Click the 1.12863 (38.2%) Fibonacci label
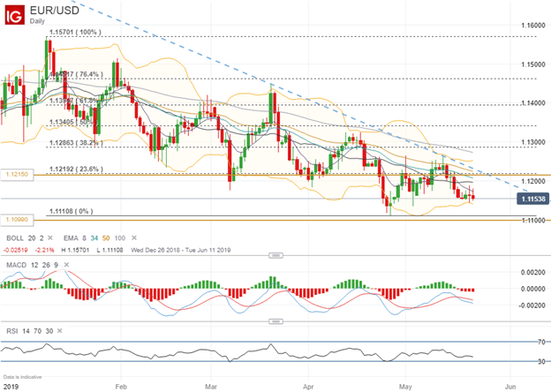The height and width of the screenshot is (392, 551). click(x=76, y=143)
